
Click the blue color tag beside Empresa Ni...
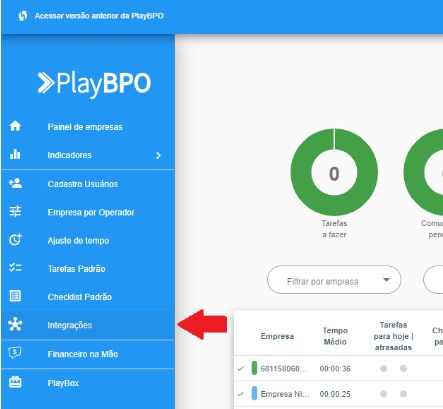coord(254,393)
